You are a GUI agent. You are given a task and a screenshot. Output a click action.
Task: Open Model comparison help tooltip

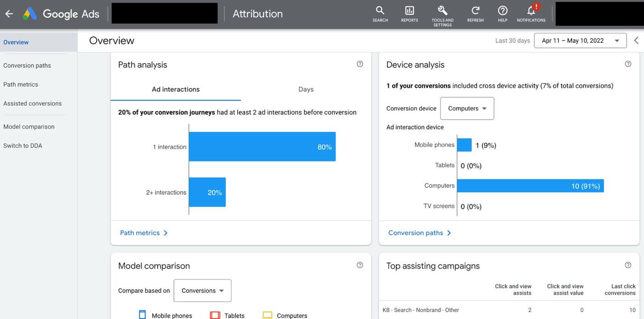point(360,265)
